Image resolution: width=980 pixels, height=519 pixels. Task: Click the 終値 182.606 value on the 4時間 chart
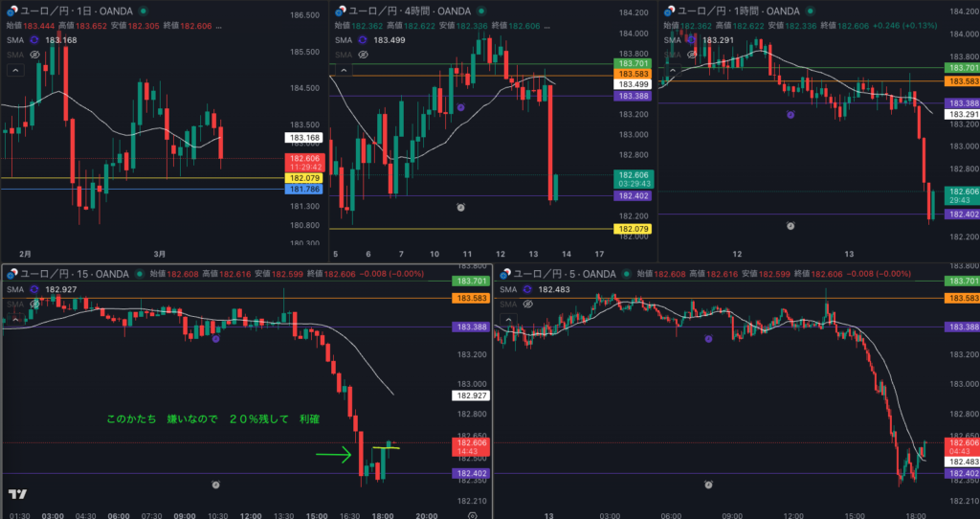coord(516,26)
